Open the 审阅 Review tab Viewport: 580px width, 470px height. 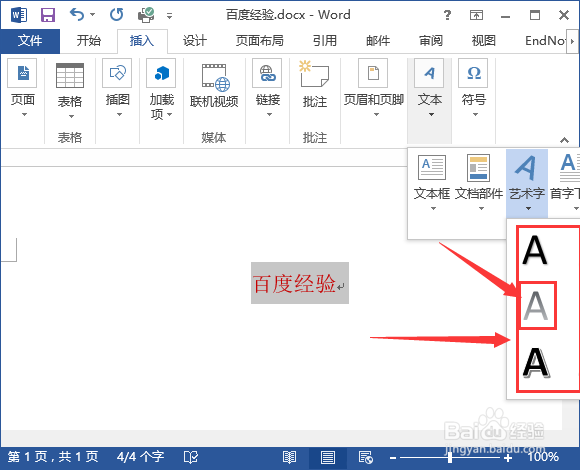431,41
